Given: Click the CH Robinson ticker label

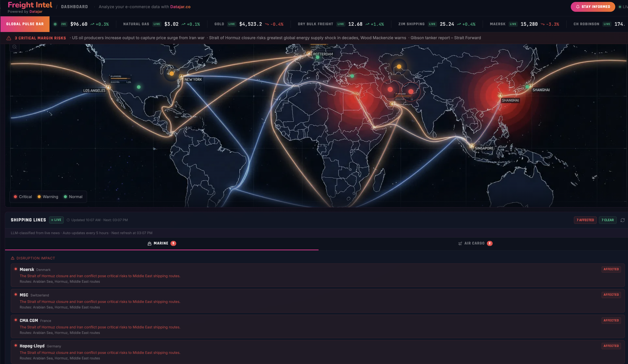Looking at the screenshot, I should coord(586,24).
